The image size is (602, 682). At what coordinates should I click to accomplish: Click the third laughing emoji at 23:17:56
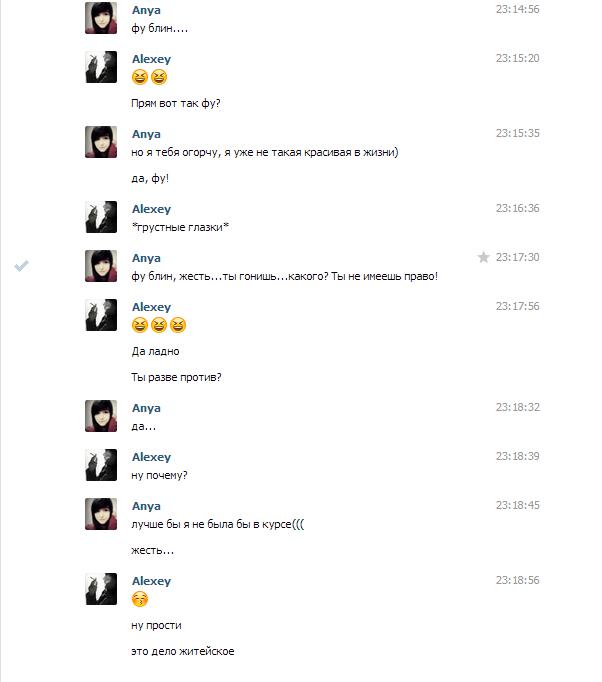click(x=177, y=325)
